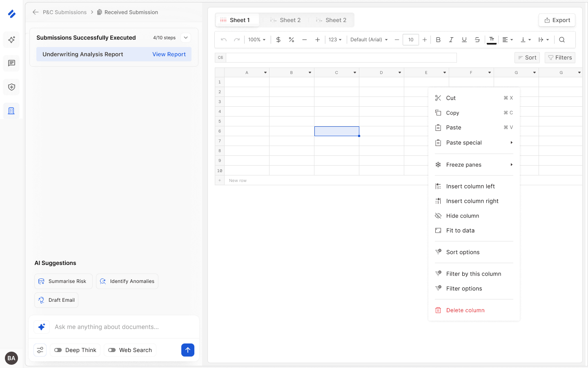Click the app logo at the sidebar top
Viewport: 588px width, 368px height.
click(11, 14)
